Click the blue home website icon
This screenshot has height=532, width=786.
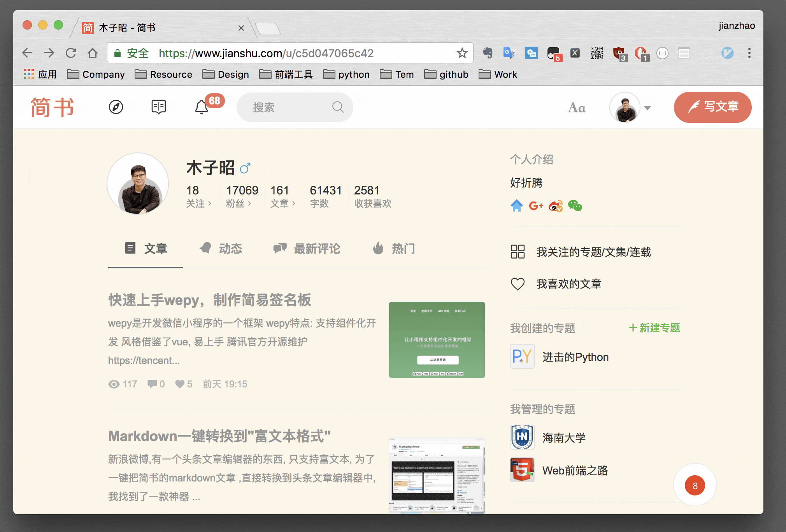pos(517,206)
